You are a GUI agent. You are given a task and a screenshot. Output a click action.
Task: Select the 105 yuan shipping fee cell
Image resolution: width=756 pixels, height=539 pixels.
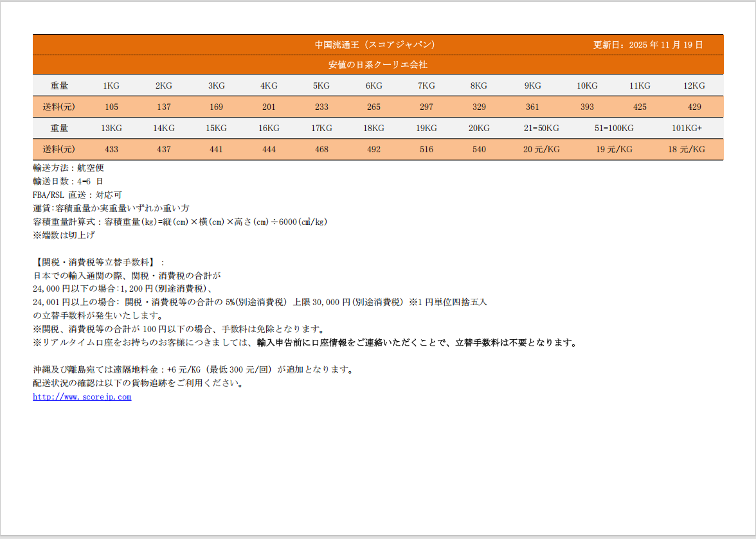[x=111, y=107]
